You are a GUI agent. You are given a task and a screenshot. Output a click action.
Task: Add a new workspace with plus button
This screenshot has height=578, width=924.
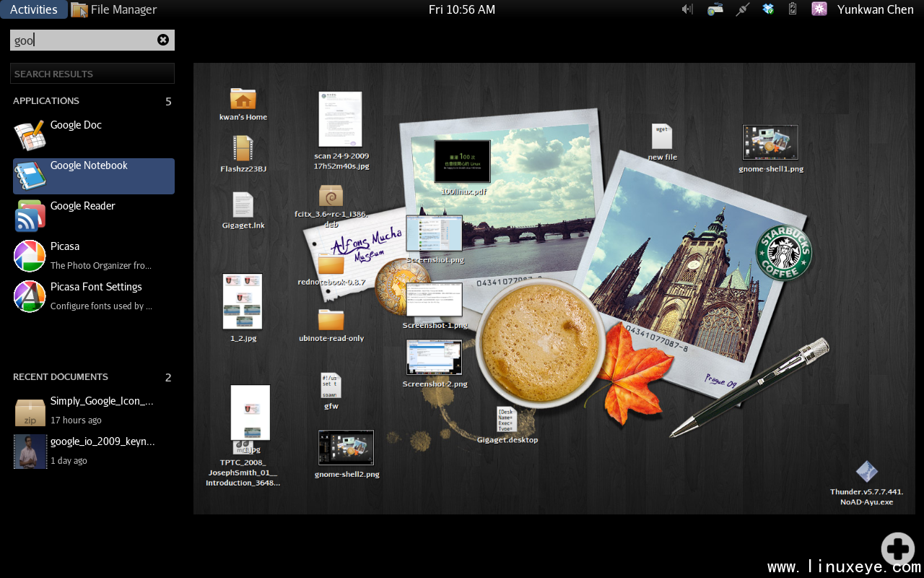coord(898,548)
